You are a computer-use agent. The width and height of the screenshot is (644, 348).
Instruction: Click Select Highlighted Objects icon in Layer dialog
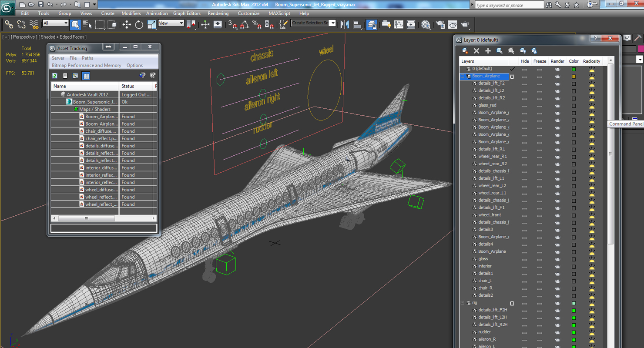(x=500, y=51)
